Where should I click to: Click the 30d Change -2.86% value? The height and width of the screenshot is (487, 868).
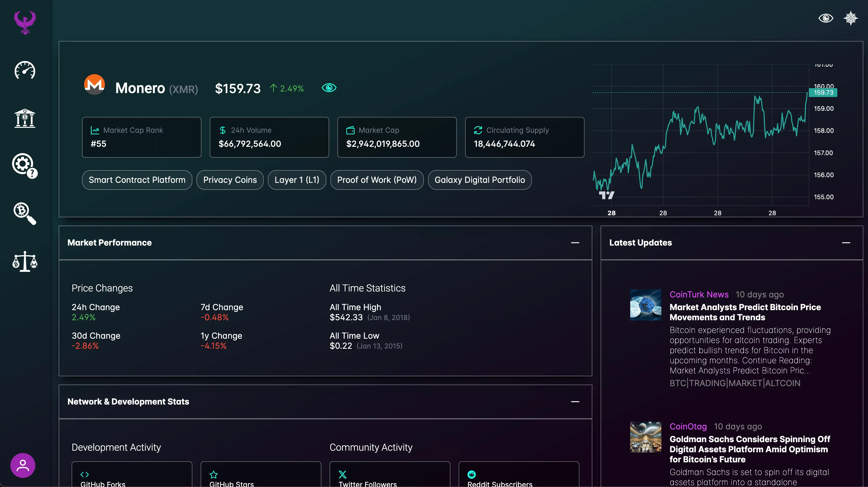[x=85, y=346]
